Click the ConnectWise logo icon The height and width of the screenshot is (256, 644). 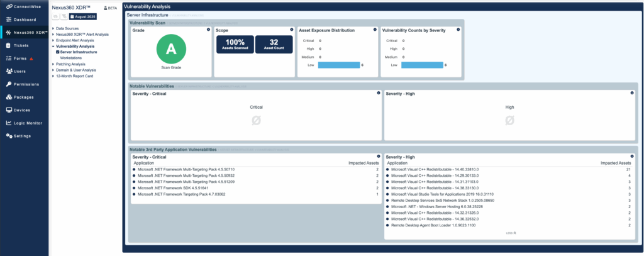coord(9,6)
